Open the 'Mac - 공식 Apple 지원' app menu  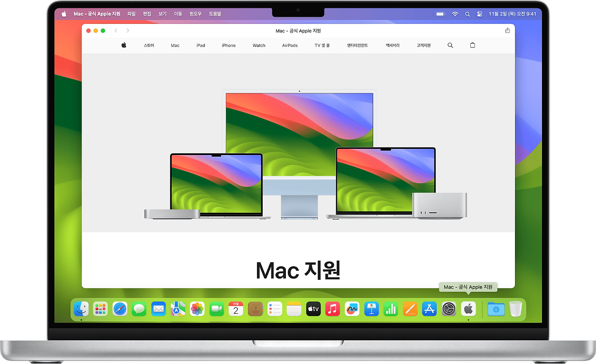tap(97, 14)
